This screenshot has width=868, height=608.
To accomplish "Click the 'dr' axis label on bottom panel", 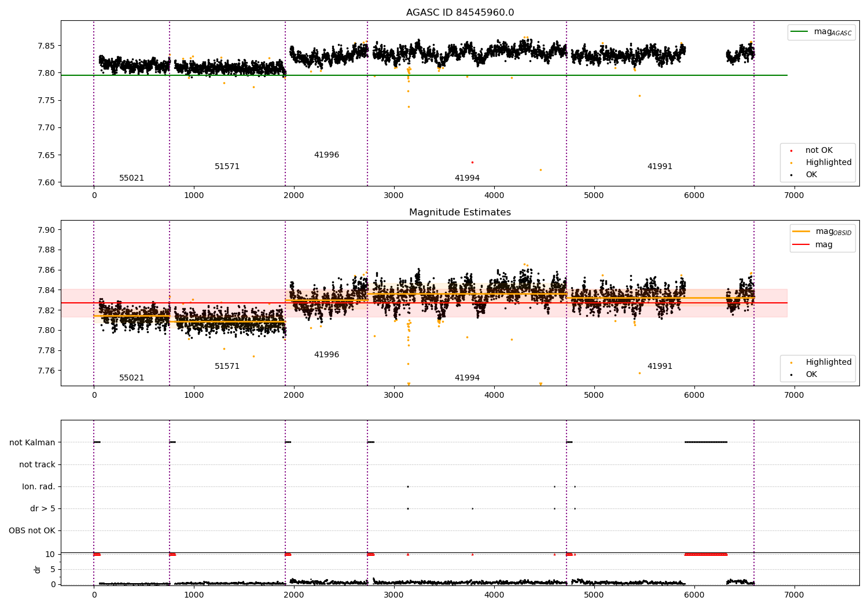I will [x=38, y=569].
